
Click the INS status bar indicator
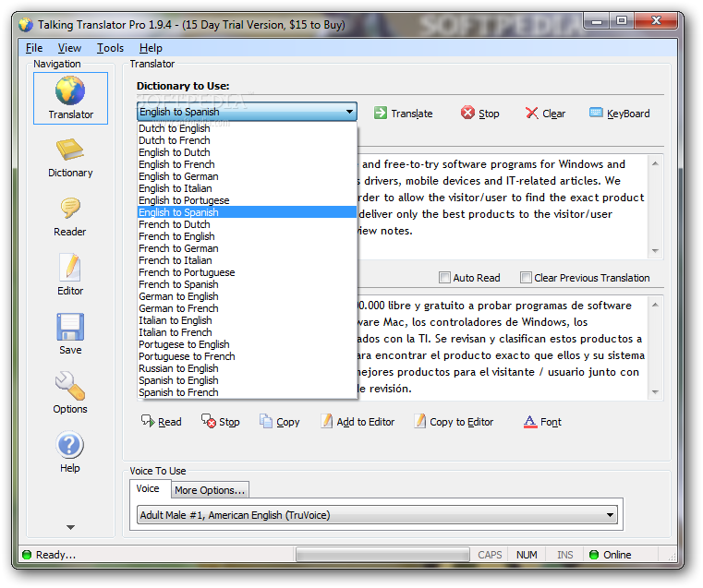point(565,555)
